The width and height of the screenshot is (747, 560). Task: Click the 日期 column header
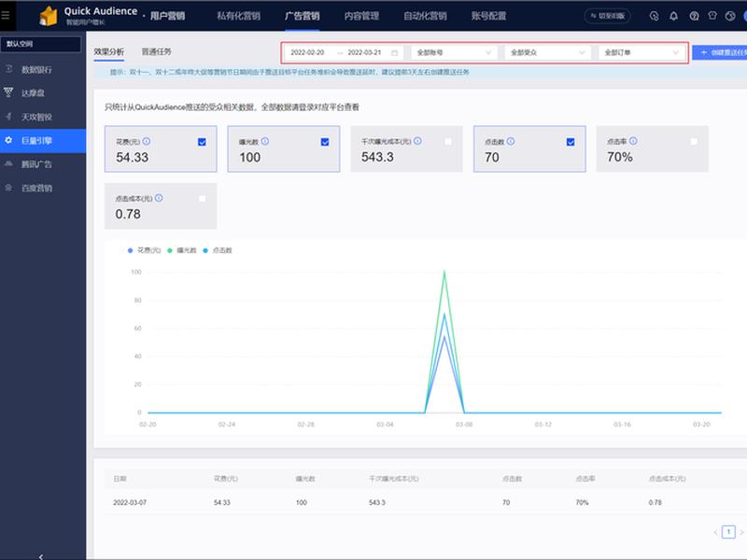tap(120, 479)
